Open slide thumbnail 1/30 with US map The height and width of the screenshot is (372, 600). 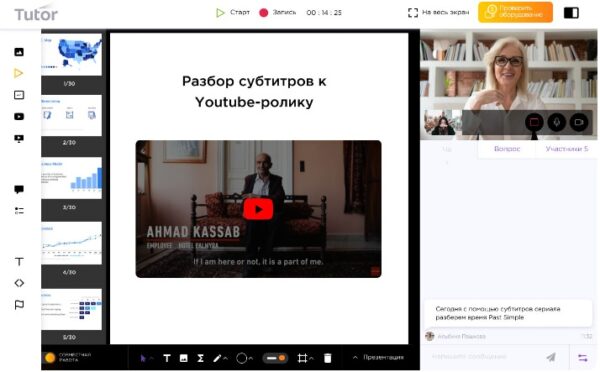(72, 54)
